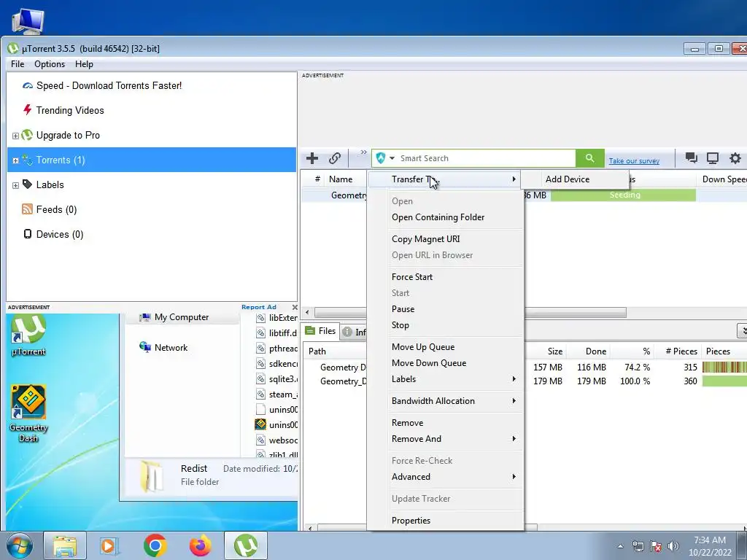
Task: Show hidden tray icons arrow
Action: click(620, 546)
